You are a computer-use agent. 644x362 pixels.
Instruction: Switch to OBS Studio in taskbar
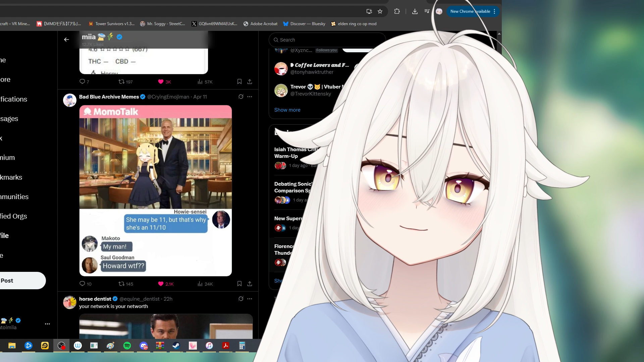click(x=61, y=346)
